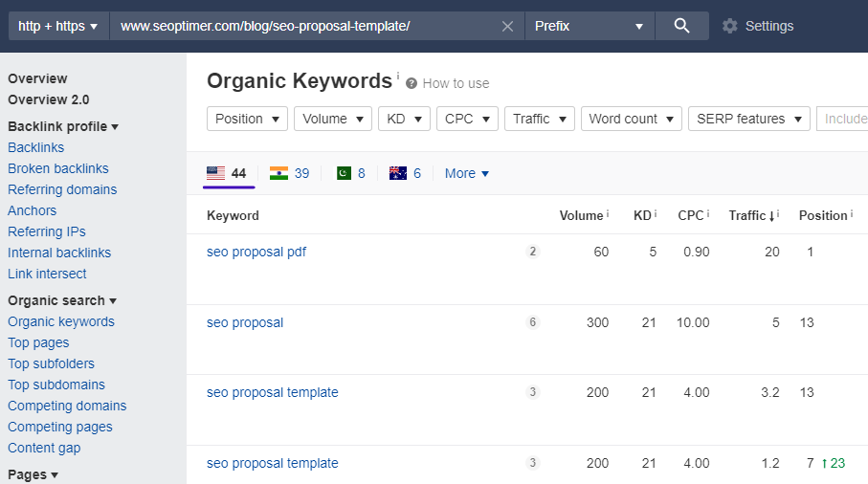Open the Position filter dropdown
The image size is (868, 484).
tap(247, 119)
